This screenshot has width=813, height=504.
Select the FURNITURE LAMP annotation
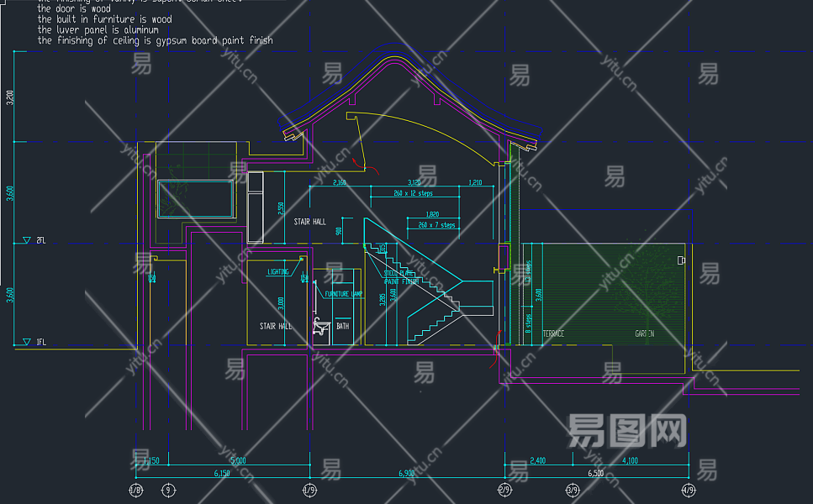point(344,294)
